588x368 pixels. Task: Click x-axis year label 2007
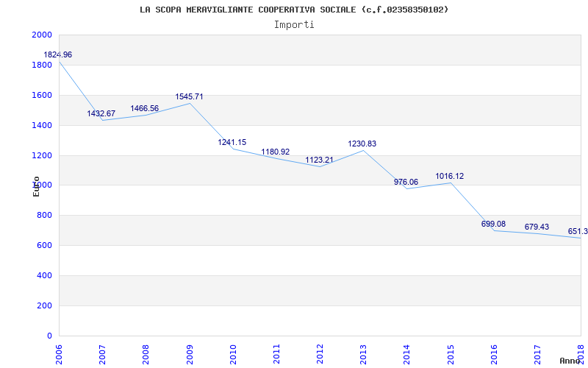pos(102,355)
